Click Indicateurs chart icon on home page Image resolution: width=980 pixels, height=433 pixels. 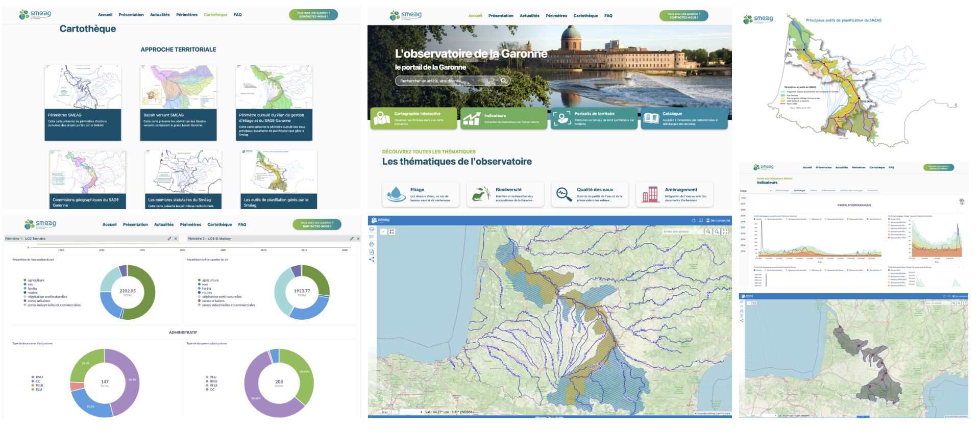(x=472, y=119)
